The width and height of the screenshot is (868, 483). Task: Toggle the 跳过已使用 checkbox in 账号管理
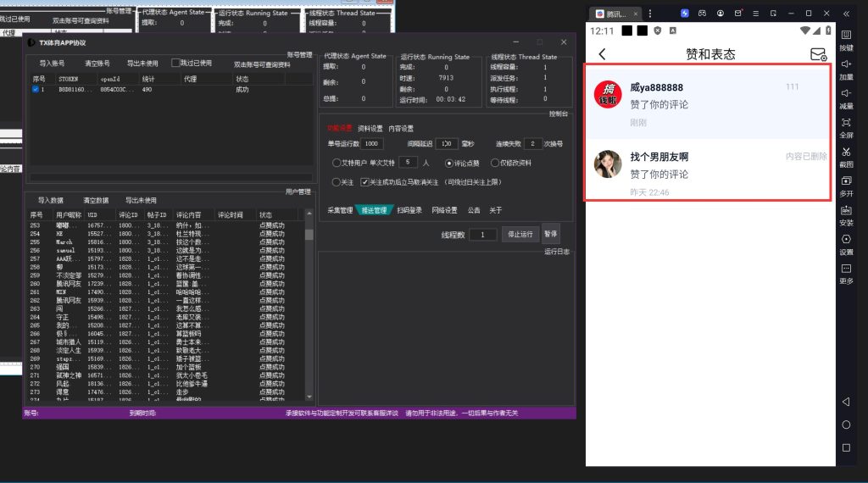point(176,63)
